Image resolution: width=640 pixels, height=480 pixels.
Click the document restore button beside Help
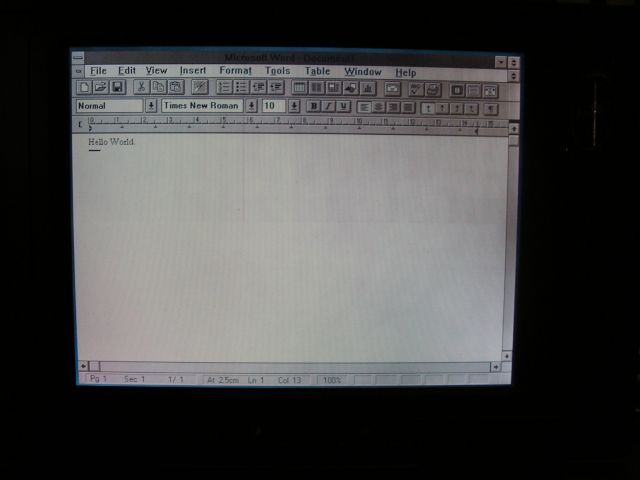point(513,76)
